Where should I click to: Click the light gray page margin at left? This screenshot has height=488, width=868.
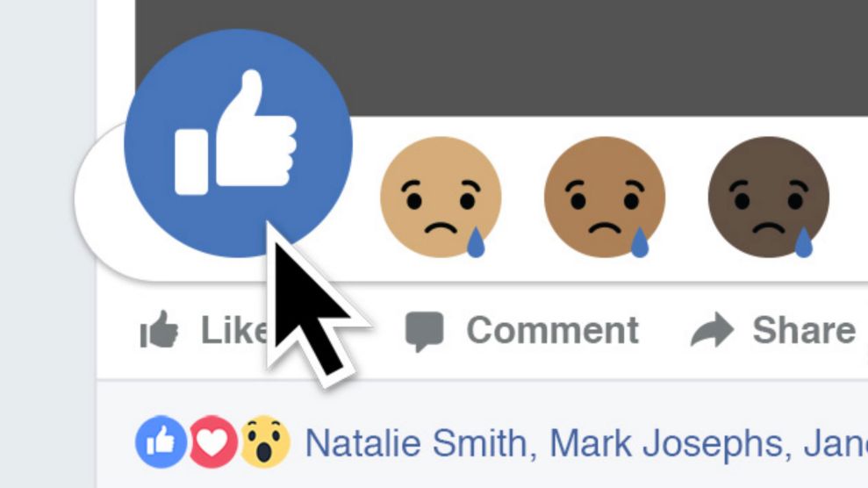[48, 244]
